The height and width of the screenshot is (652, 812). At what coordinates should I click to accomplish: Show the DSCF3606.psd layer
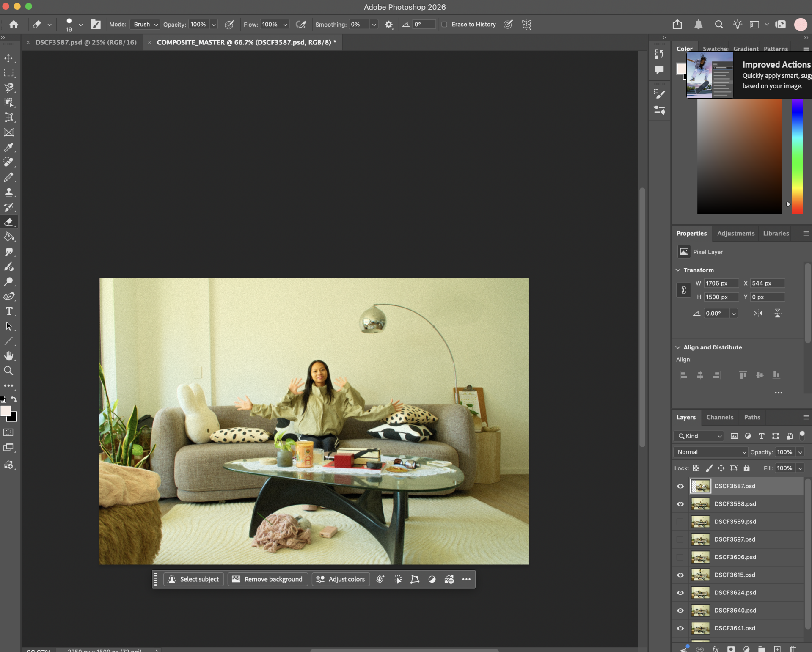point(680,557)
